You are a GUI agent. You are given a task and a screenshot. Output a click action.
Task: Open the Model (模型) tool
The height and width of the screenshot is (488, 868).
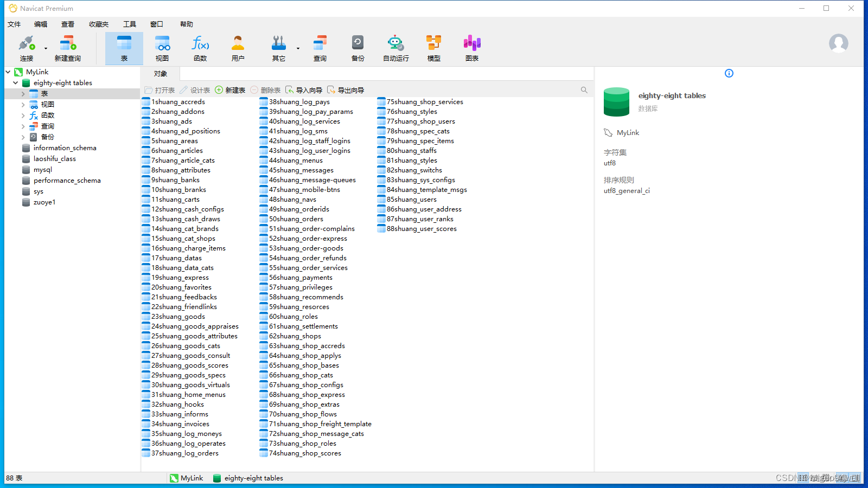[434, 48]
